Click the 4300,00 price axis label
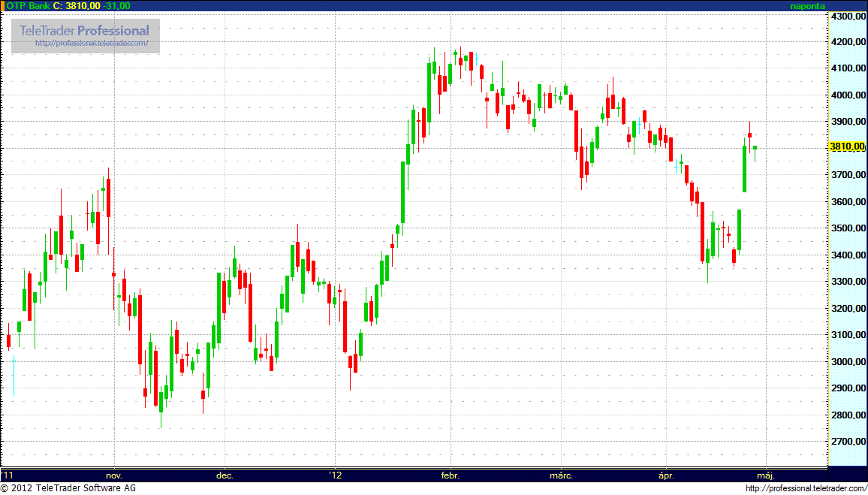Image resolution: width=868 pixels, height=495 pixels. coord(847,17)
